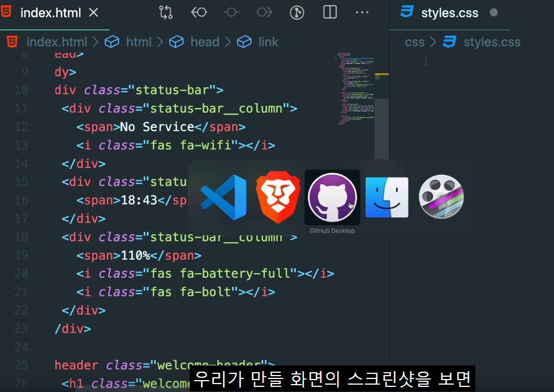Toggle the middle commit-dot navigation icon
Viewport: 554px width, 392px height.
pos(231,12)
